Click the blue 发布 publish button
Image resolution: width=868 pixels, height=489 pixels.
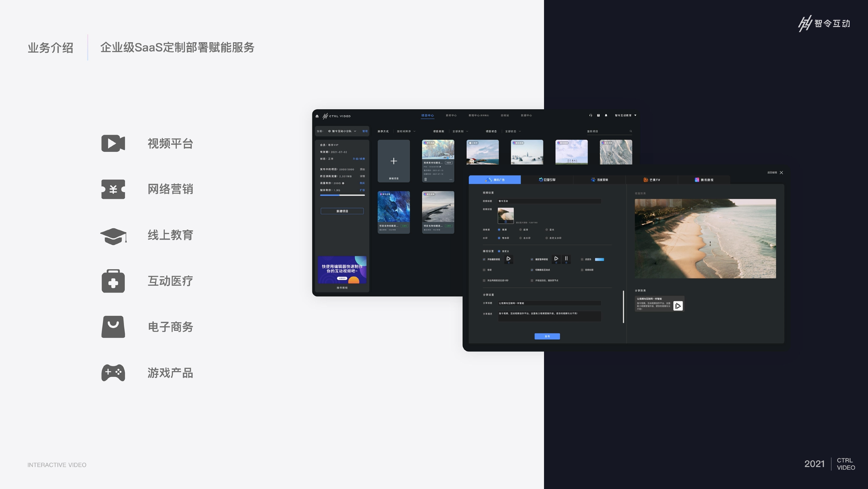(x=547, y=336)
